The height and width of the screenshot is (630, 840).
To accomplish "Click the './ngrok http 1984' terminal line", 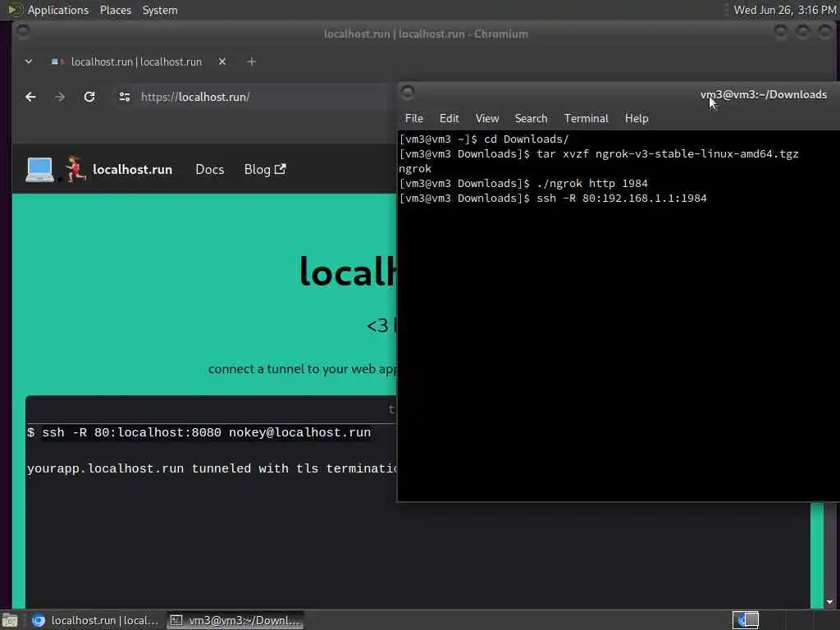I will click(x=592, y=184).
